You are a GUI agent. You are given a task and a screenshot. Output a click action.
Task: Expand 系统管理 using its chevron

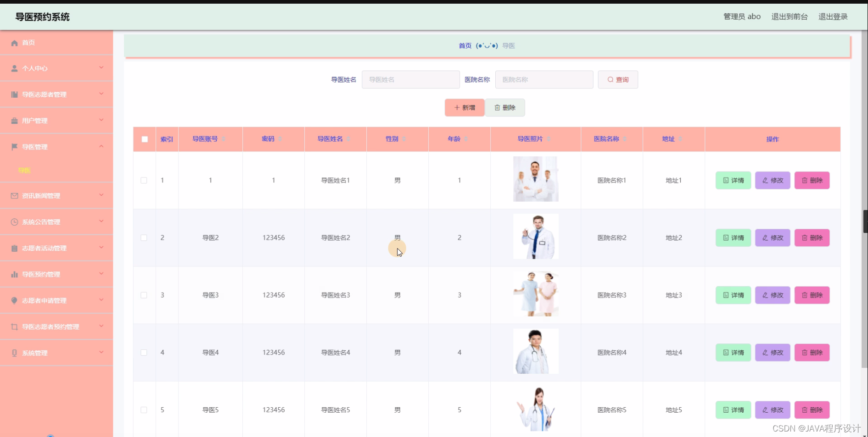[101, 352]
